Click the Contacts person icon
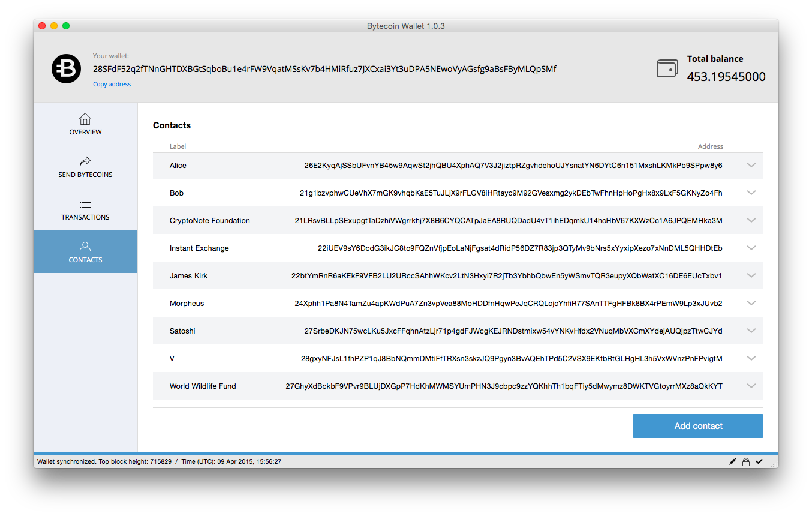The height and width of the screenshot is (516, 812). pyautogui.click(x=85, y=247)
